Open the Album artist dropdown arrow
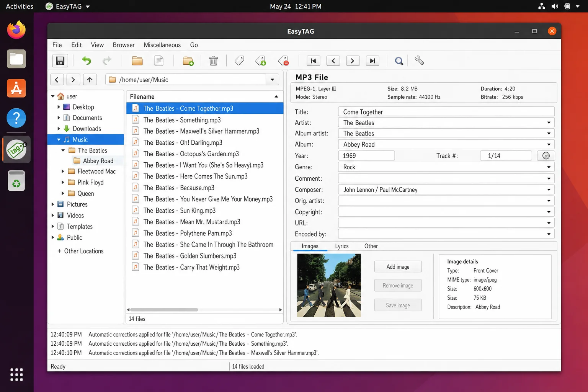 pos(549,134)
